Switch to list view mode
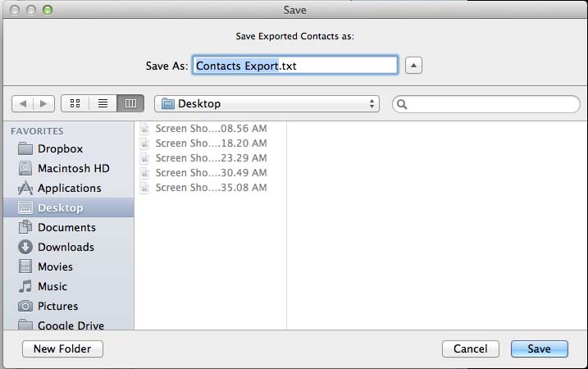 pyautogui.click(x=103, y=103)
